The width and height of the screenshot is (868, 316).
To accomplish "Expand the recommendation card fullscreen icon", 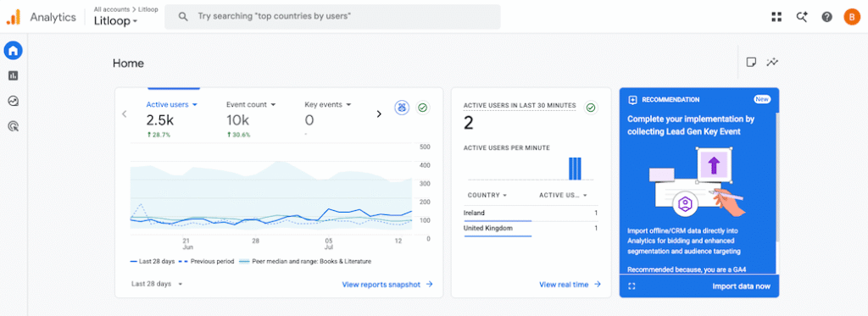I will (632, 286).
